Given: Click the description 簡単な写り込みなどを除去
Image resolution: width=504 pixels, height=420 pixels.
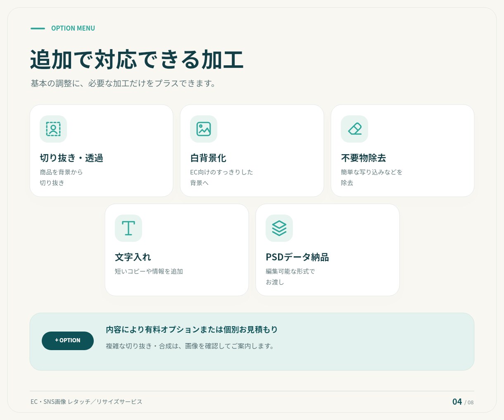Looking at the screenshot, I should click(x=372, y=177).
